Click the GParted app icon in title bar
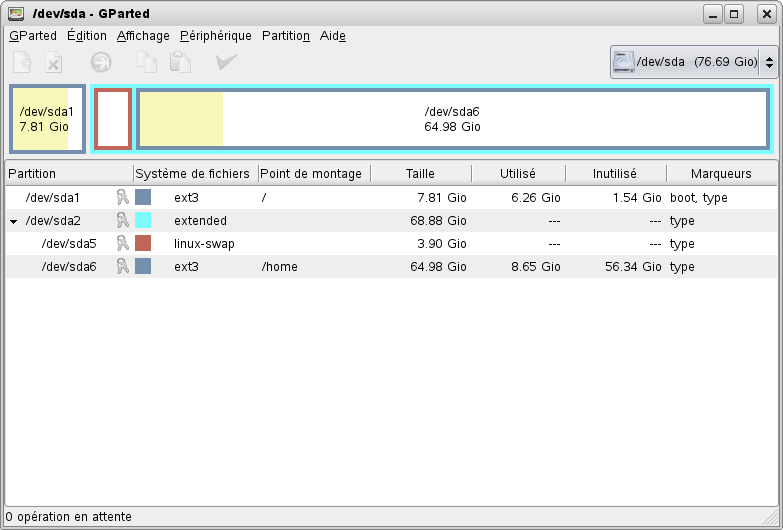Viewport: 783px width, 530px height. [16, 13]
